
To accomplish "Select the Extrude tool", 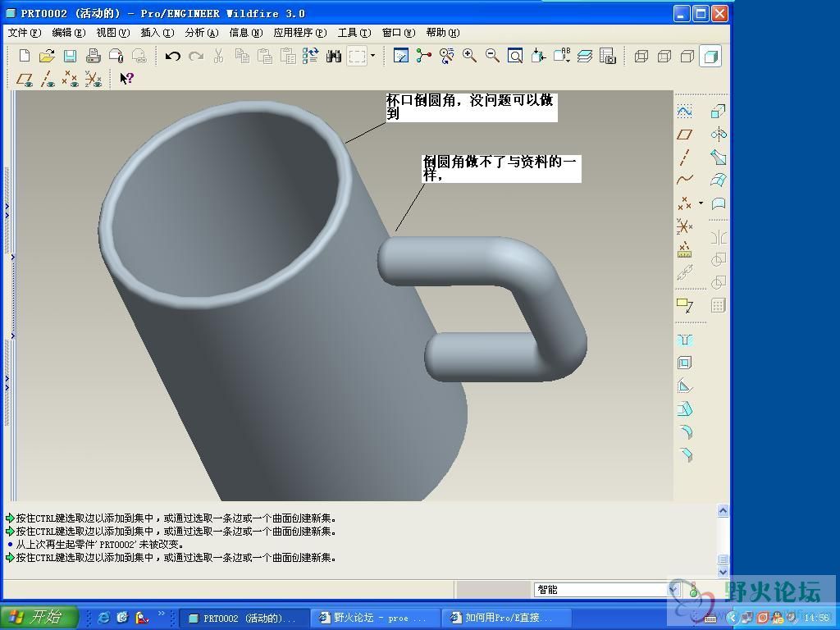I will point(719,111).
